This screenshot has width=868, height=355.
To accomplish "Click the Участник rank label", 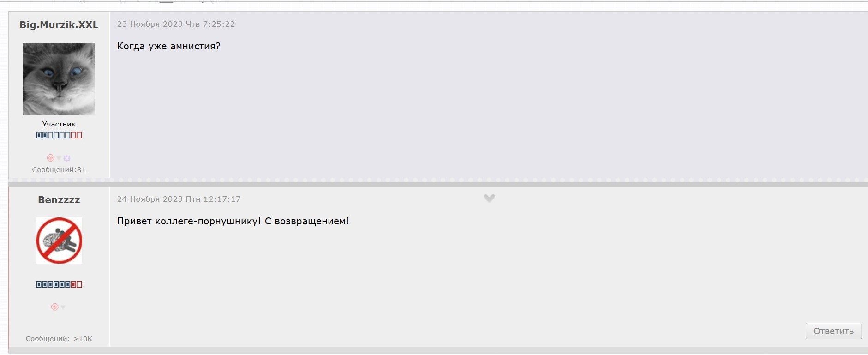I will [59, 124].
